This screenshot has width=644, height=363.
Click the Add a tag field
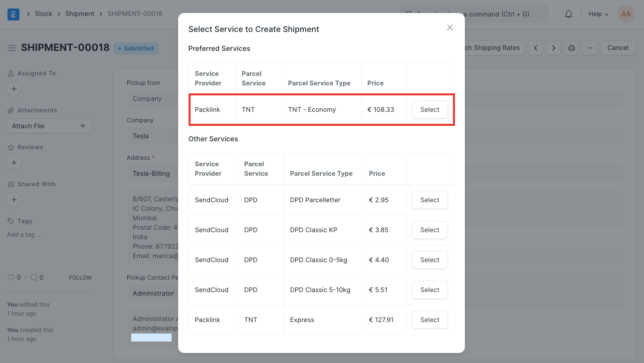pyautogui.click(x=24, y=235)
